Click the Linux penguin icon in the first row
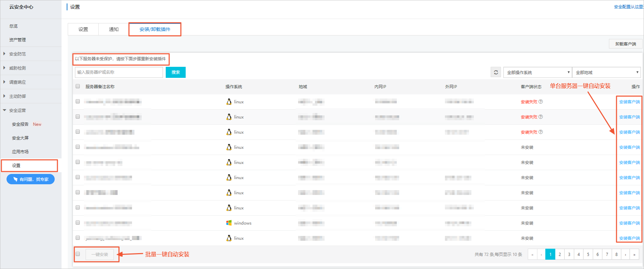The image size is (644, 269). click(x=229, y=102)
